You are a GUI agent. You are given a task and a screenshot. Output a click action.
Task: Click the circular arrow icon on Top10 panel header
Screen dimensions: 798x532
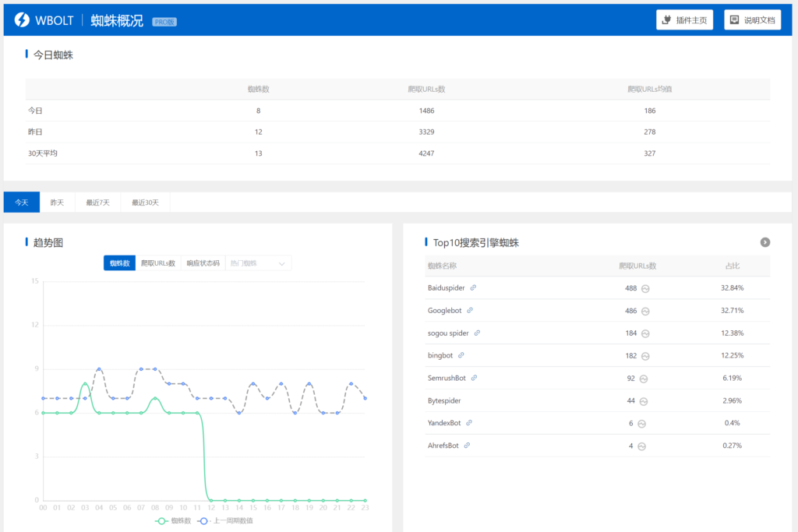[x=765, y=242]
